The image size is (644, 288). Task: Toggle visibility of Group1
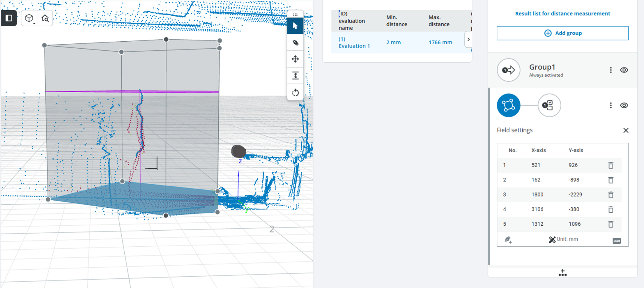tap(624, 70)
